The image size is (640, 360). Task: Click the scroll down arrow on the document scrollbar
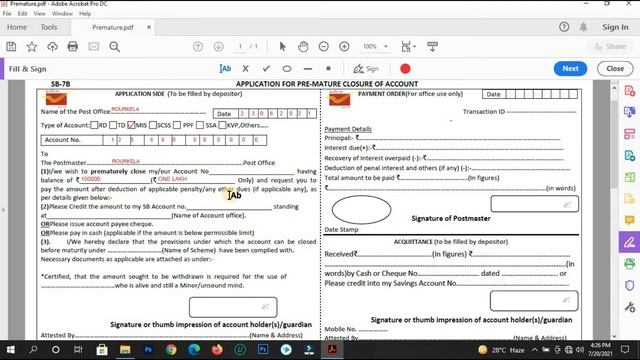point(614,336)
